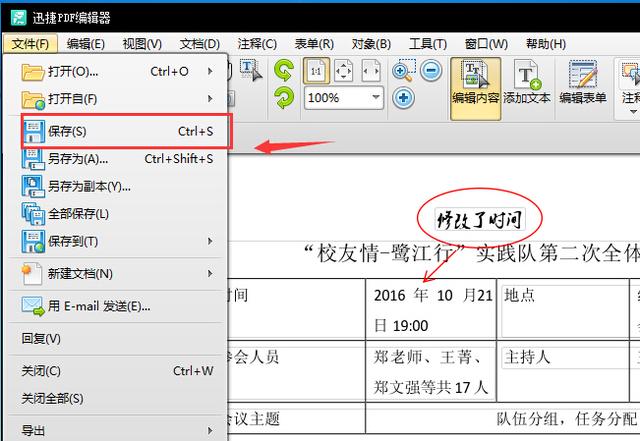The image size is (640, 441).
Task: Open the 窗口(W) menu
Action: pos(486,44)
